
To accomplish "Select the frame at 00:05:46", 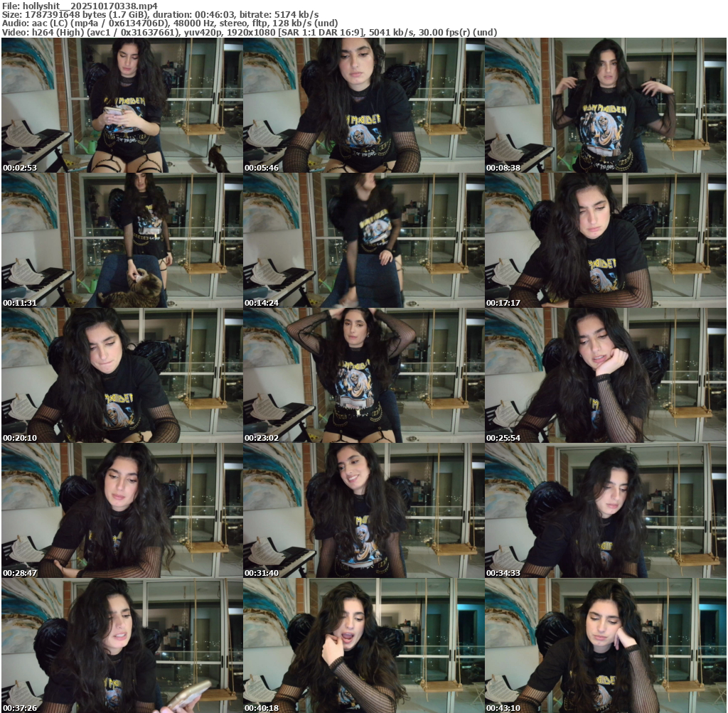I will pos(363,105).
